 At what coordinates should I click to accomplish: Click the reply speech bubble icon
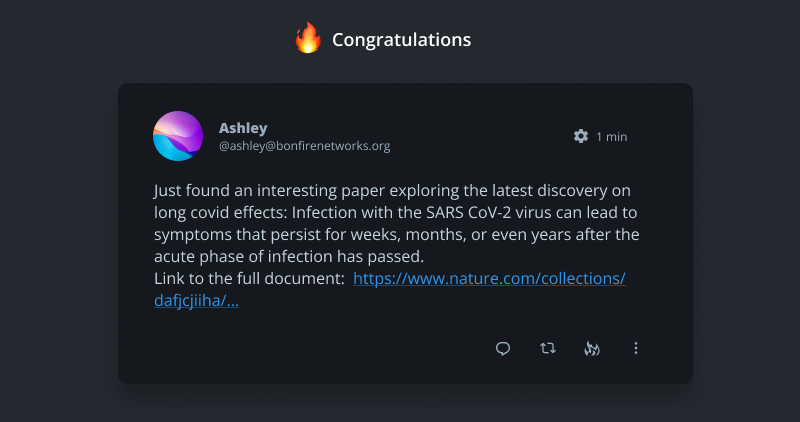[503, 348]
